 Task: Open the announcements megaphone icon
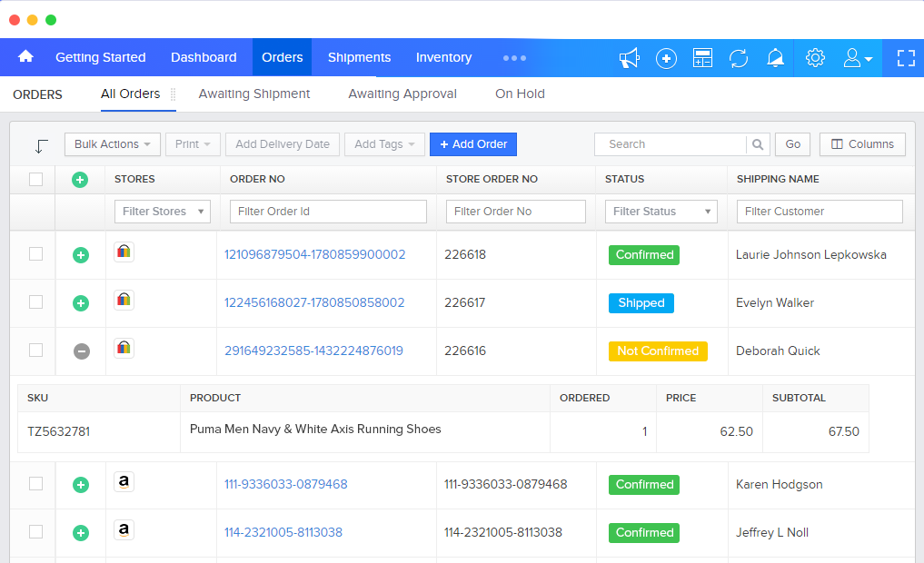click(630, 58)
